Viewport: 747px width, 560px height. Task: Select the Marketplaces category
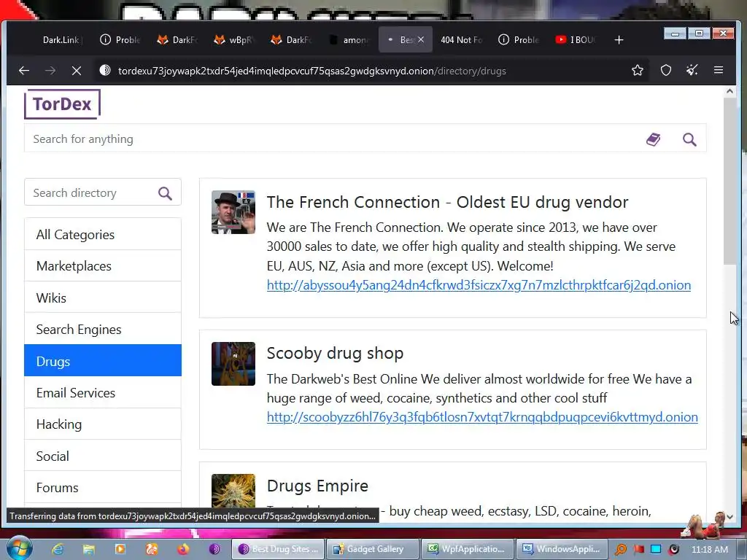tap(102, 265)
